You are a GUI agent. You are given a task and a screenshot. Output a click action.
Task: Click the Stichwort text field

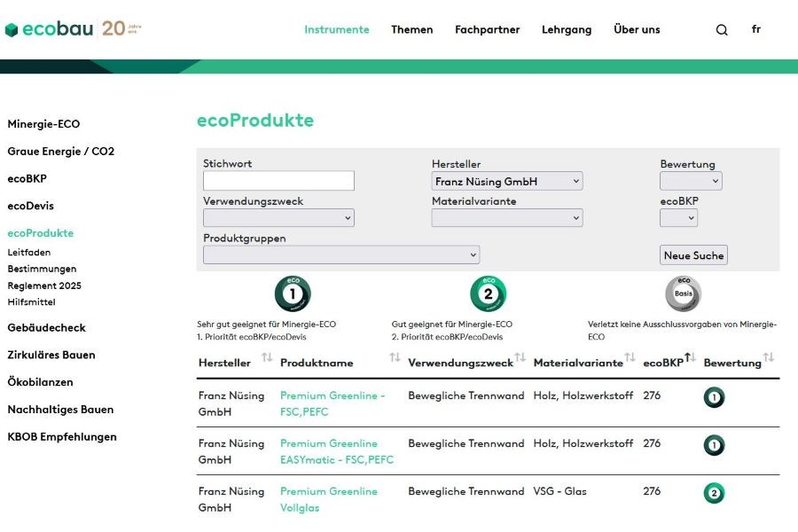278,181
